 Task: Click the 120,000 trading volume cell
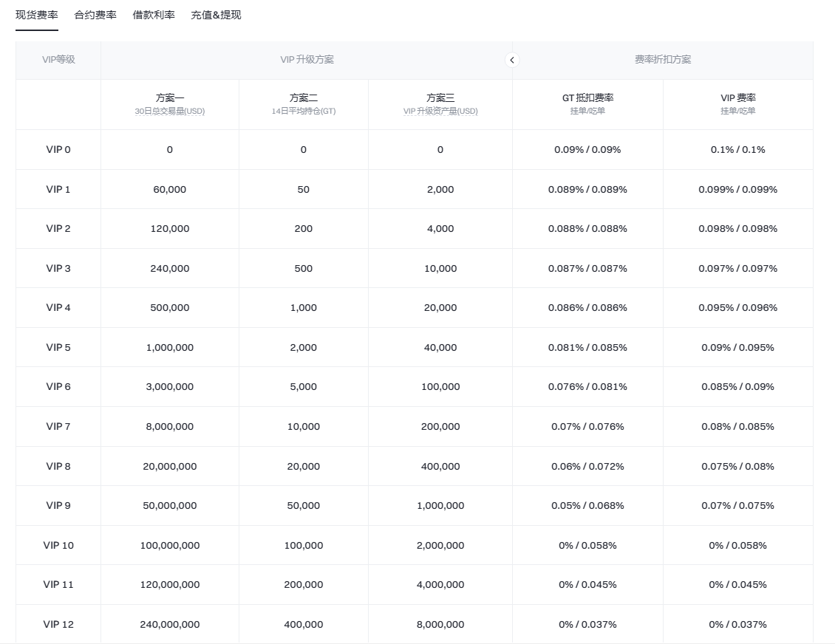coord(170,229)
